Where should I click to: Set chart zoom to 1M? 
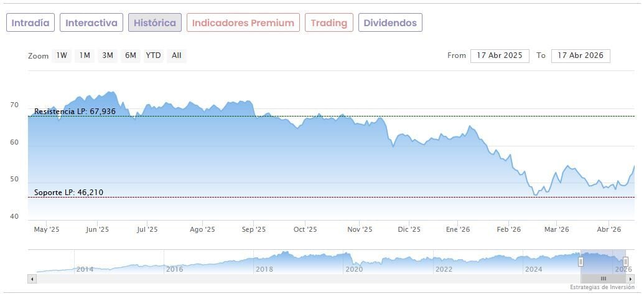tap(85, 55)
